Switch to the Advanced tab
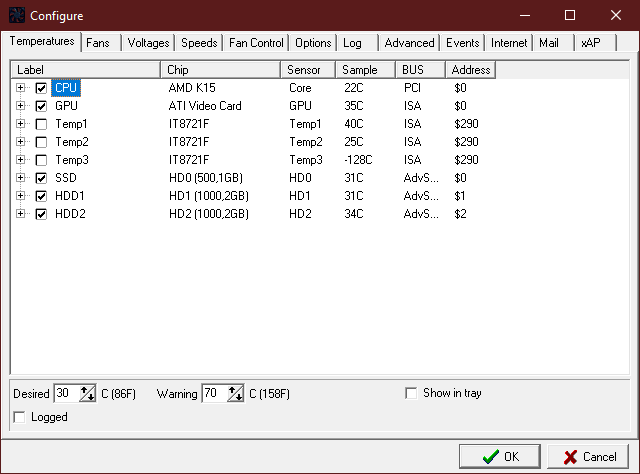Screen dimensions: 640x474 409,43
